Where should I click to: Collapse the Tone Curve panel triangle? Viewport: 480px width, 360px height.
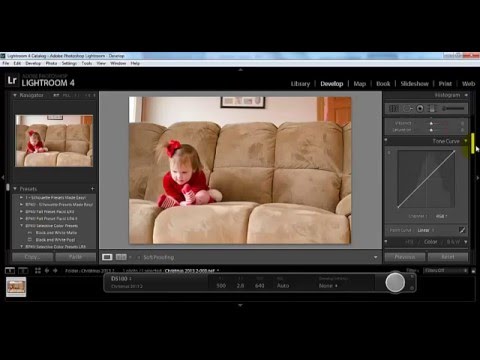[x=466, y=141]
